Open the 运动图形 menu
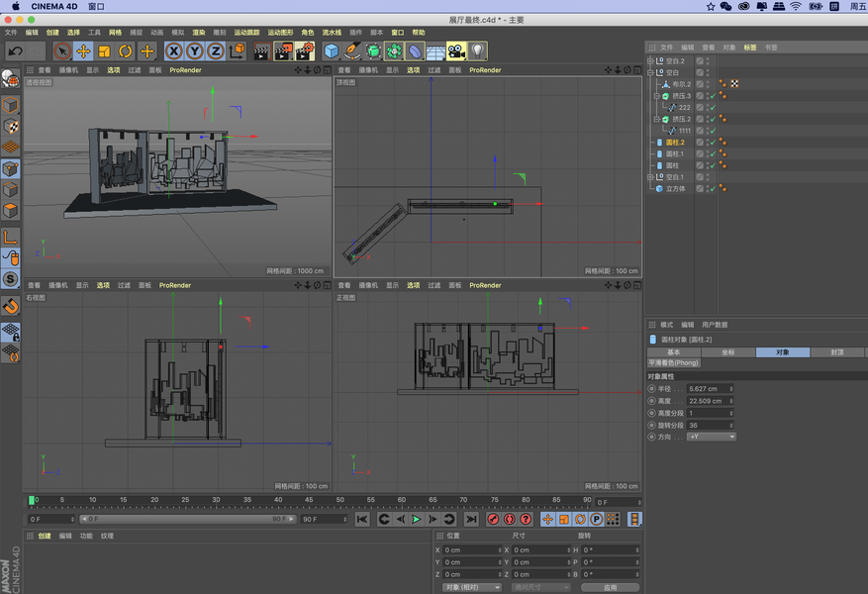The width and height of the screenshot is (868, 594). pos(281,32)
